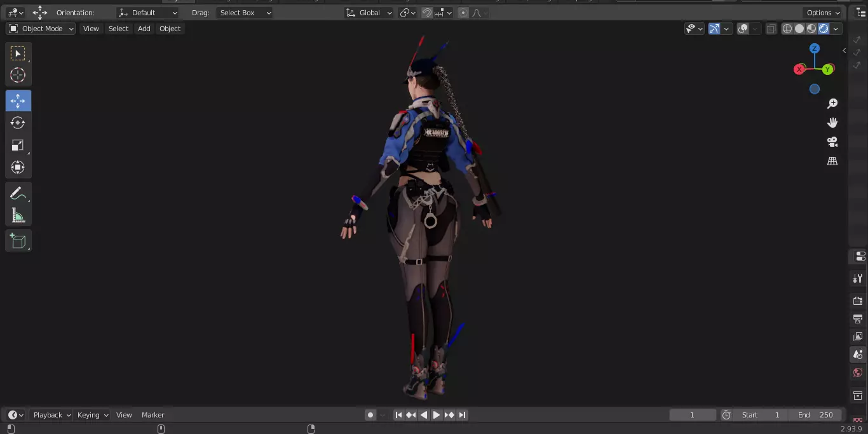Open the Keying popover
Screen dimensions: 868x434
tap(93, 415)
